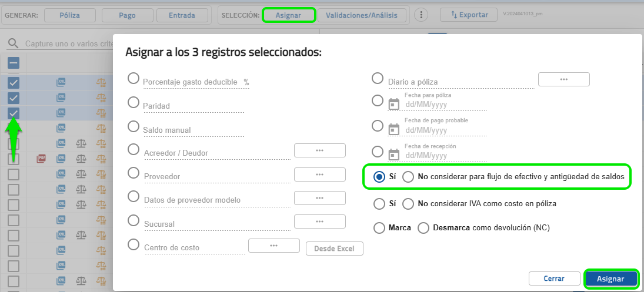Open Acreedor / Deudor picker button
Screen dimensions: 644x292
pyautogui.click(x=319, y=150)
